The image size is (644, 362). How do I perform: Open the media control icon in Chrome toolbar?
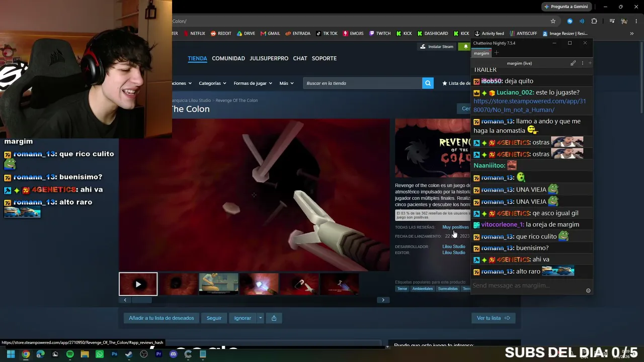(612, 21)
